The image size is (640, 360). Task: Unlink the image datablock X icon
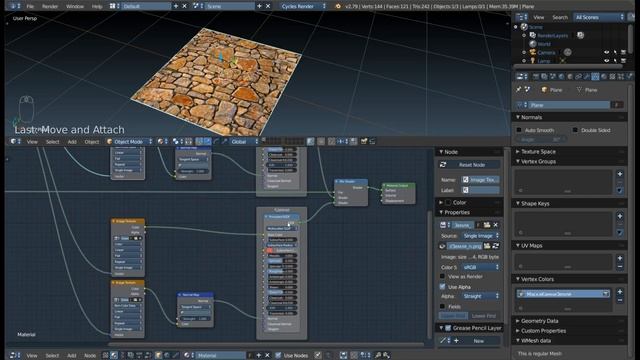pyautogui.click(x=496, y=225)
